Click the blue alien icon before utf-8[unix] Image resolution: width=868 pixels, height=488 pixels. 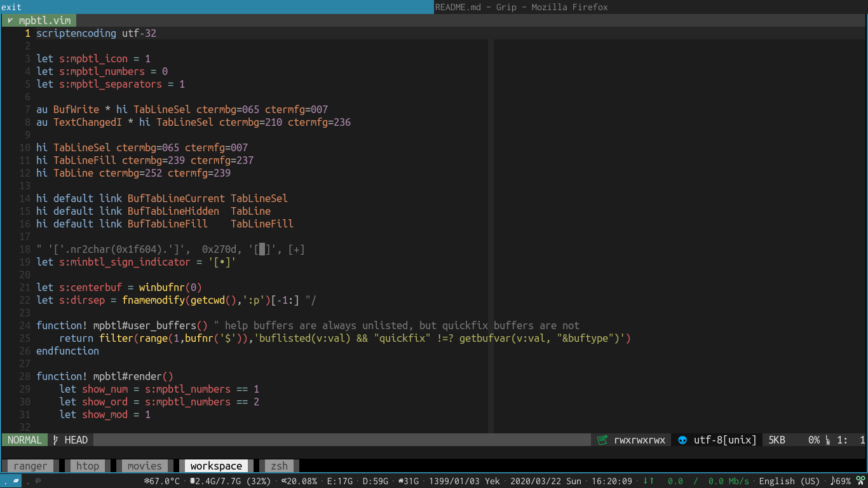[x=682, y=440]
